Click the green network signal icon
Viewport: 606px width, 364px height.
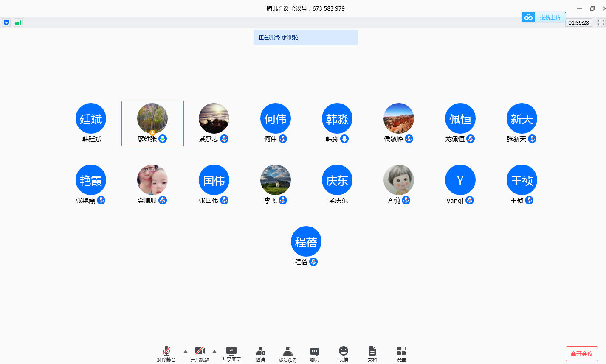[18, 22]
